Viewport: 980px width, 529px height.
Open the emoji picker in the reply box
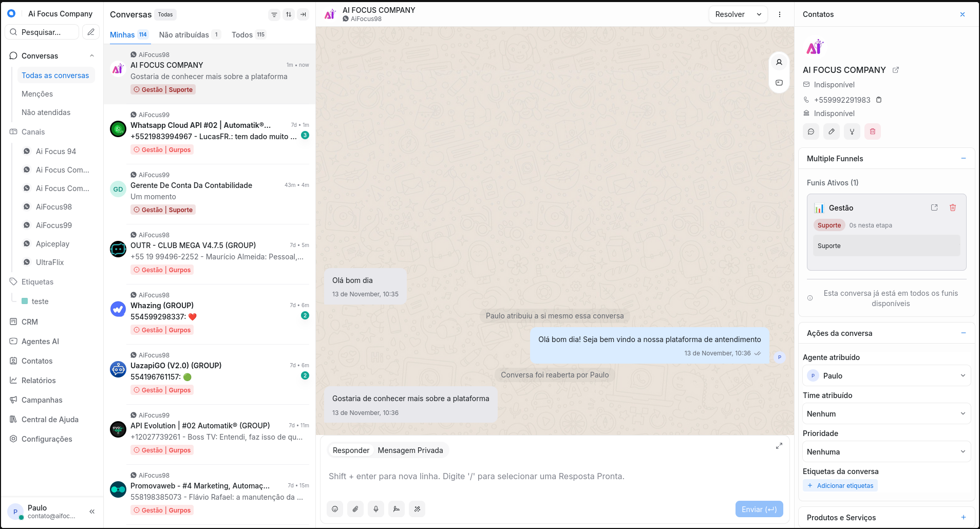click(x=334, y=509)
